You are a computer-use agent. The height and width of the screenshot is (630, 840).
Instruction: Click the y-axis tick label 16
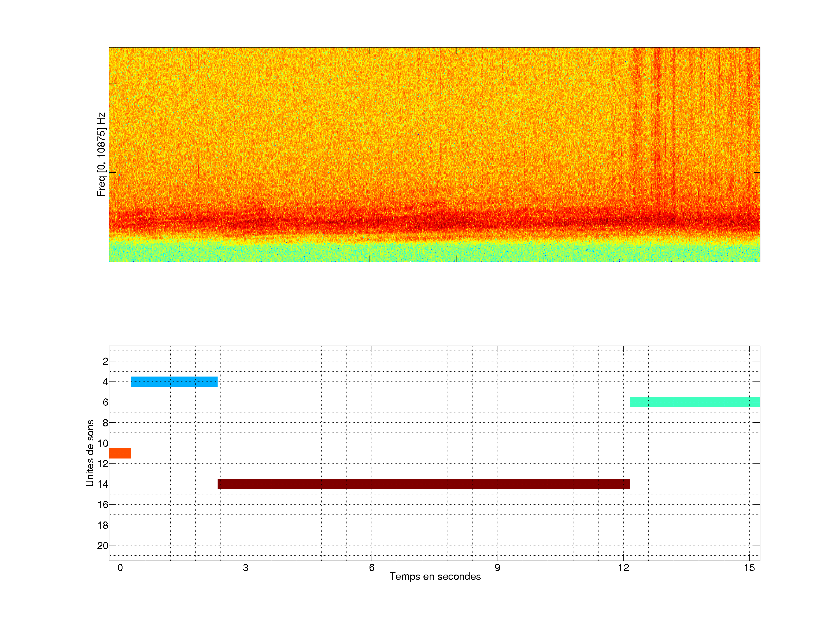pos(103,505)
